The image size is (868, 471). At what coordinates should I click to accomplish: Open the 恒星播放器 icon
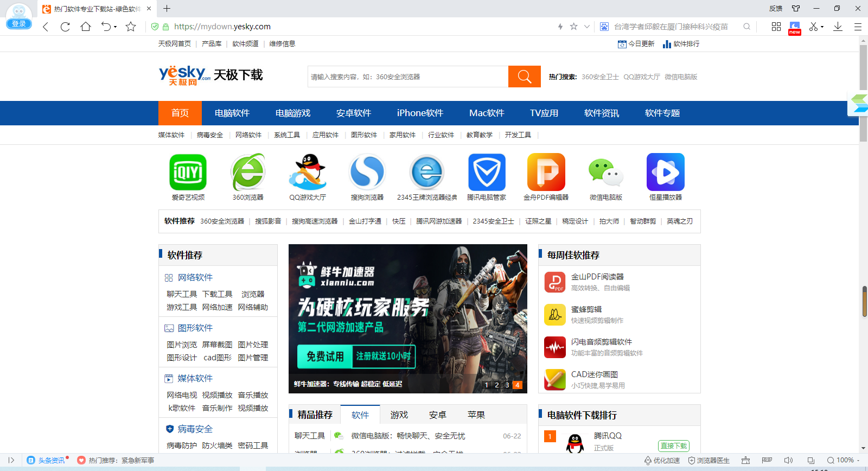[x=666, y=172]
